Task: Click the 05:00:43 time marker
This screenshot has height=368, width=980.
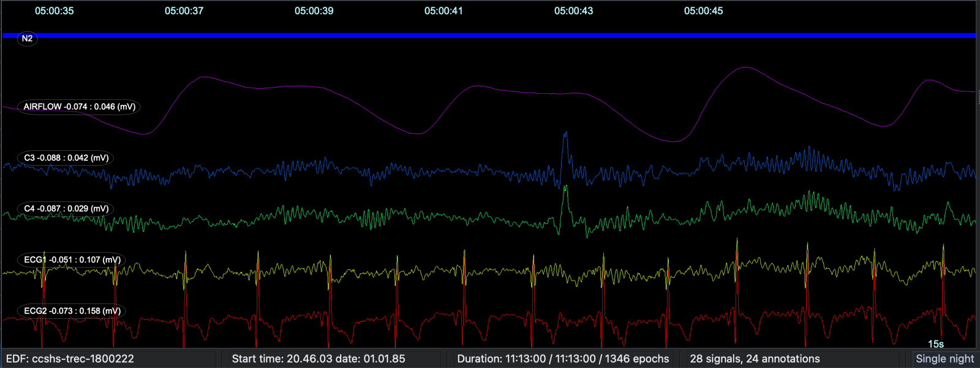Action: (573, 11)
